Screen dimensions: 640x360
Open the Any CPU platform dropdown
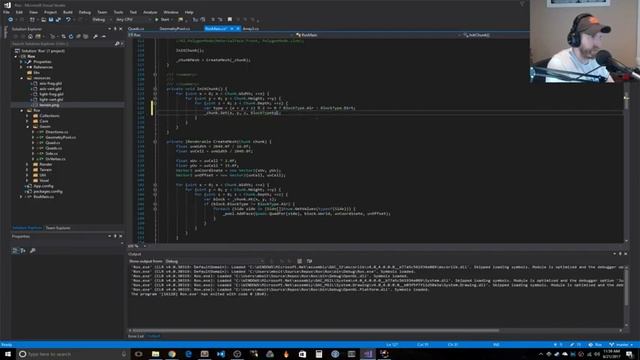133,20
